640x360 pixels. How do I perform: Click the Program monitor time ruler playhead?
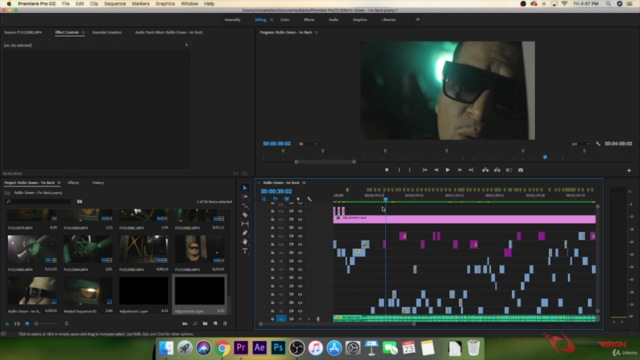click(545, 157)
